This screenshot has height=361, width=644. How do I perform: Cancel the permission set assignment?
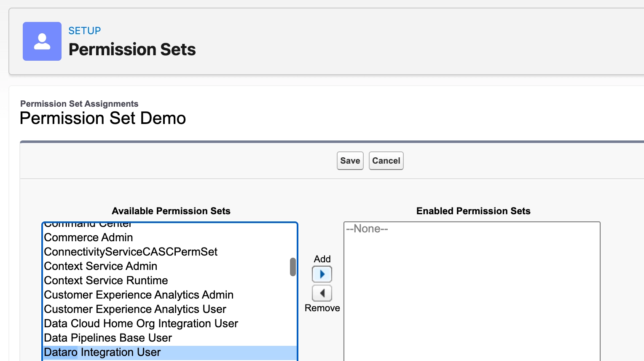[x=386, y=161]
